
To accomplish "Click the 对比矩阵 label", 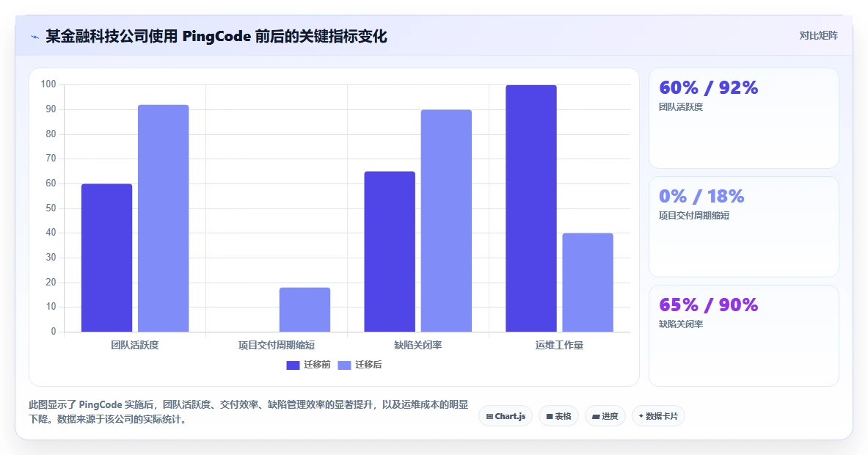I will (818, 35).
